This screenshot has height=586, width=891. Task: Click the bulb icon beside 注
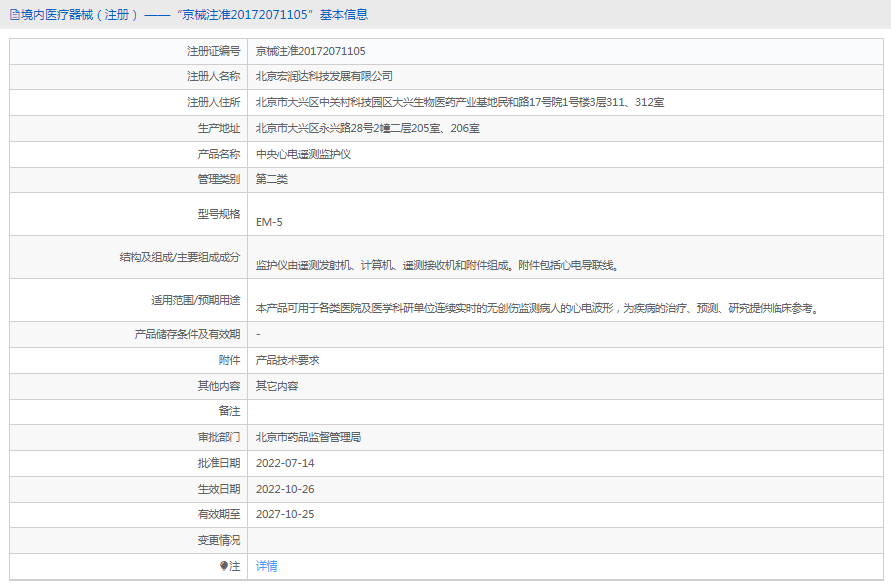tap(223, 566)
